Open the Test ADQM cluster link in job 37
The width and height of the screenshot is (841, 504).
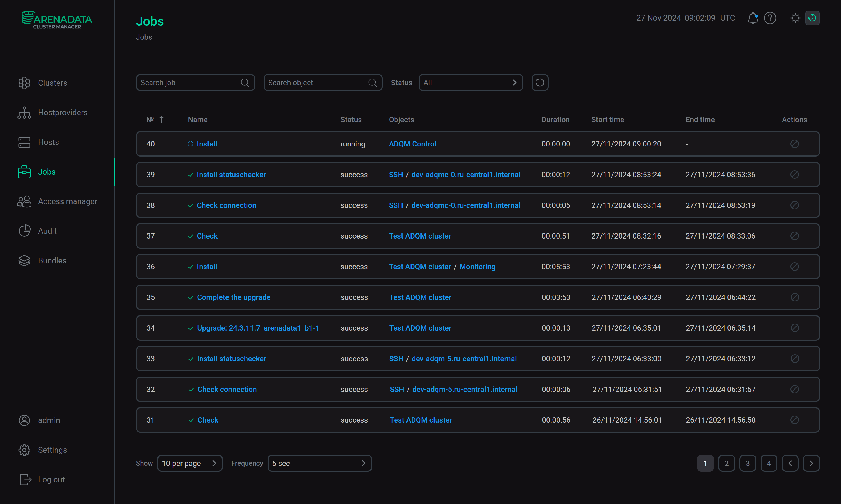(x=420, y=236)
